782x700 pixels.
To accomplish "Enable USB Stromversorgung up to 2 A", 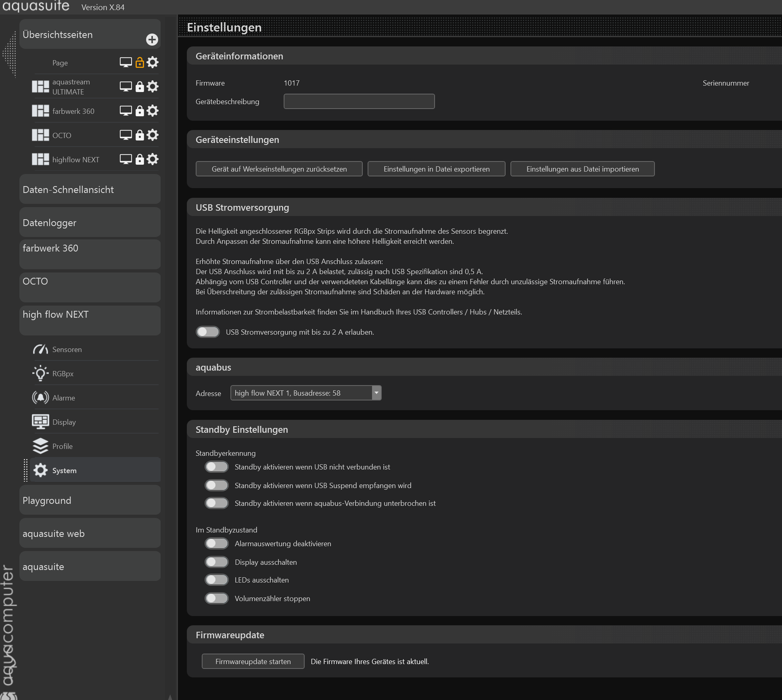I will pyautogui.click(x=208, y=332).
